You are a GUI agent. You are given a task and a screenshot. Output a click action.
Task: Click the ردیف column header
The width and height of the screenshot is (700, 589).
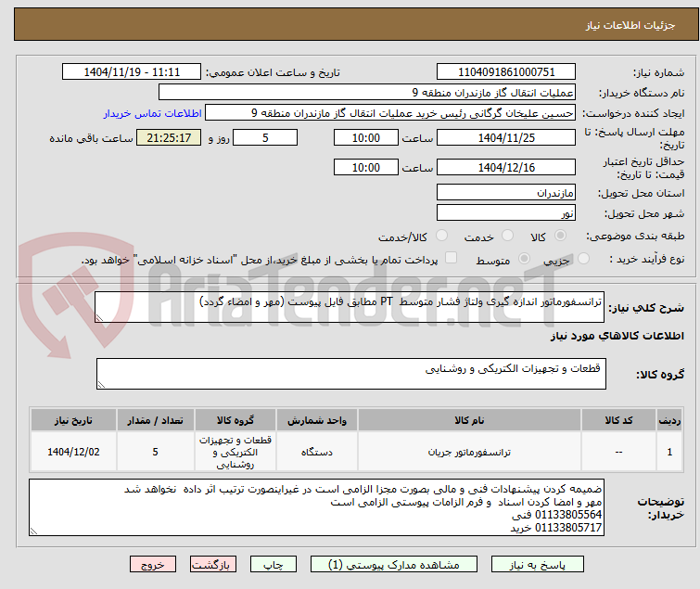point(669,420)
